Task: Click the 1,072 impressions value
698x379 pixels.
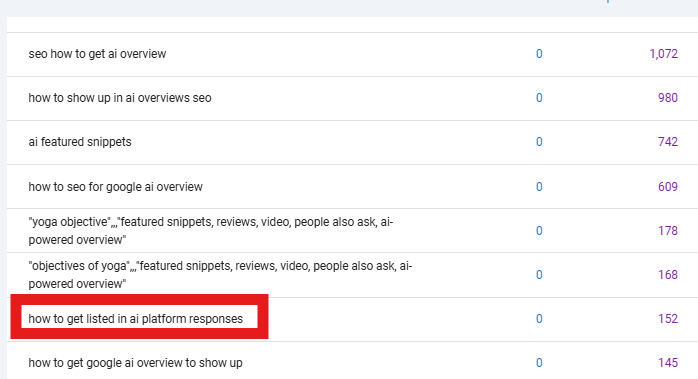Action: [x=663, y=54]
